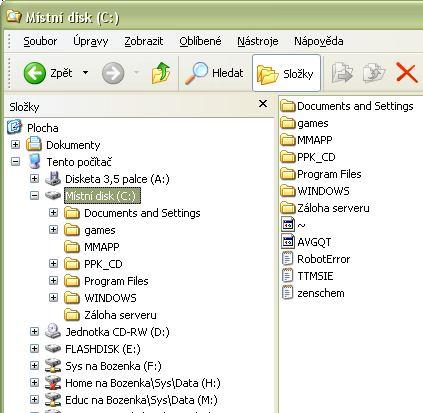The height and width of the screenshot is (413, 423).
Task: Click the Tento počítač computer icon
Action: [35, 161]
